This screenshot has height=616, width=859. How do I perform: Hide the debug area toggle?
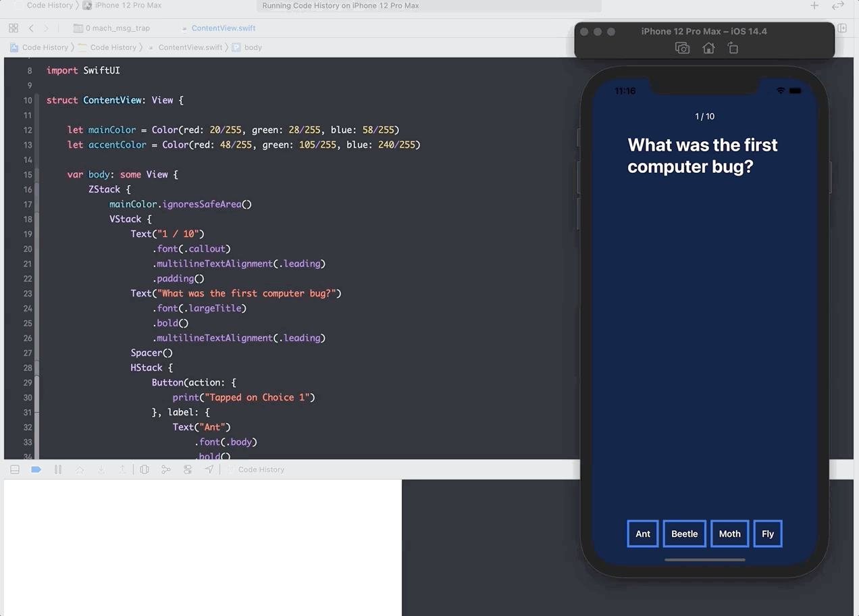[15, 469]
